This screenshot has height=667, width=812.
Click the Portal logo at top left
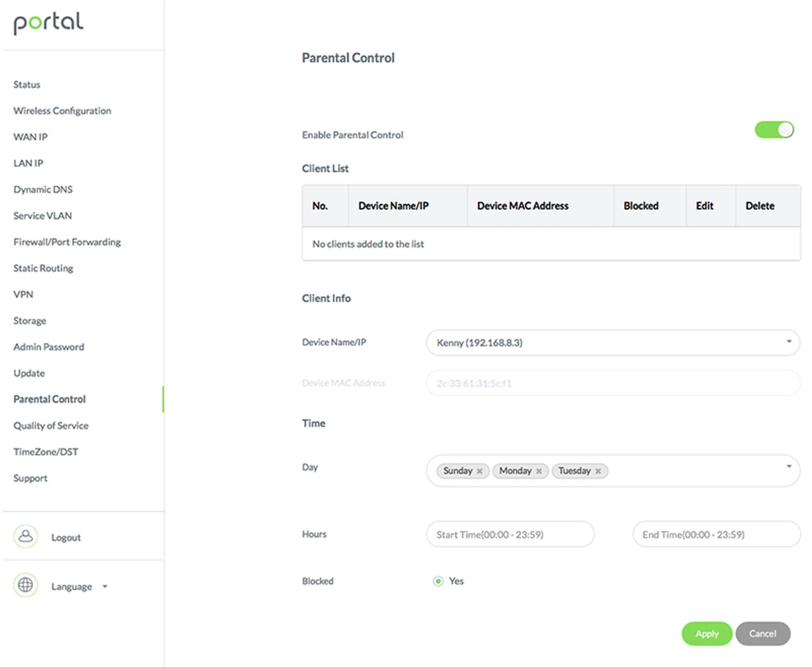[x=48, y=23]
